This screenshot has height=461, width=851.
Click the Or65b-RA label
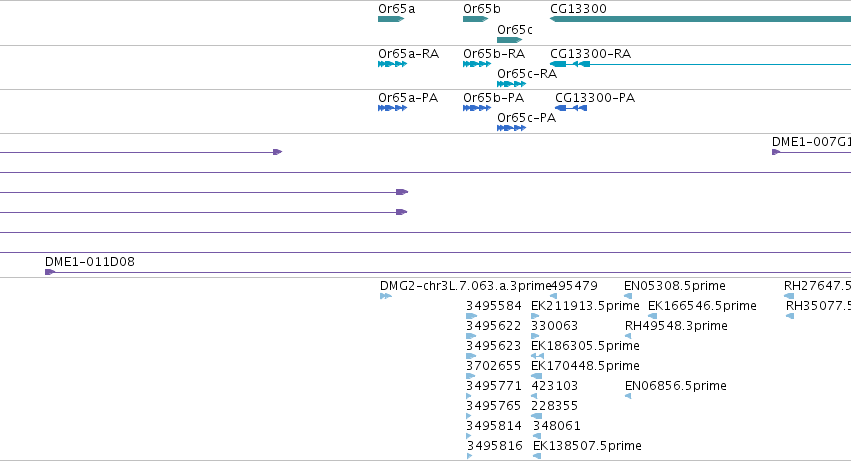(494, 54)
